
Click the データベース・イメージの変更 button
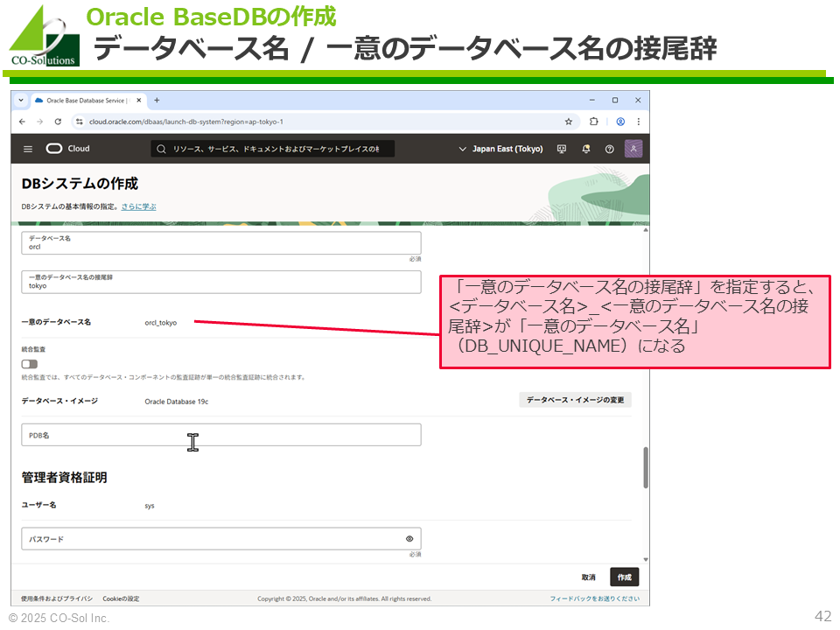(x=576, y=400)
